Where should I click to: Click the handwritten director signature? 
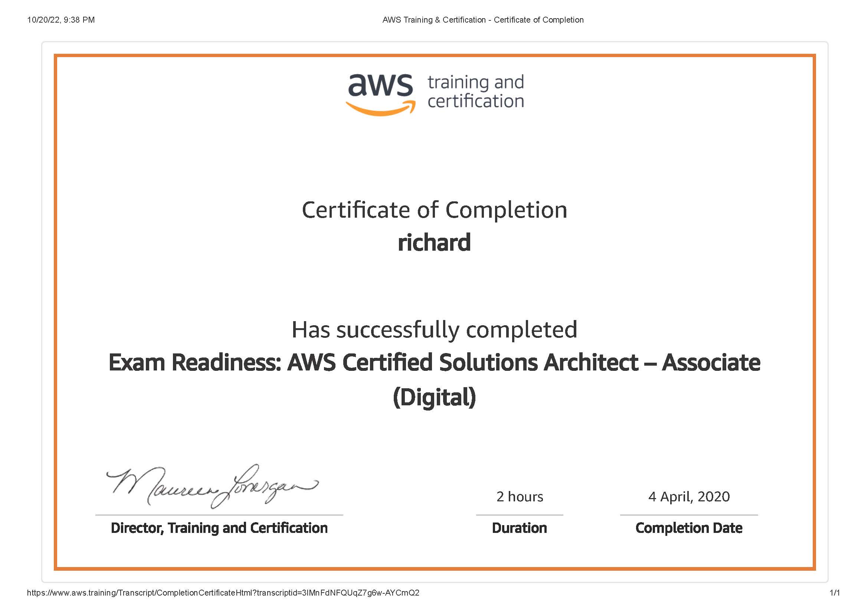click(x=213, y=487)
